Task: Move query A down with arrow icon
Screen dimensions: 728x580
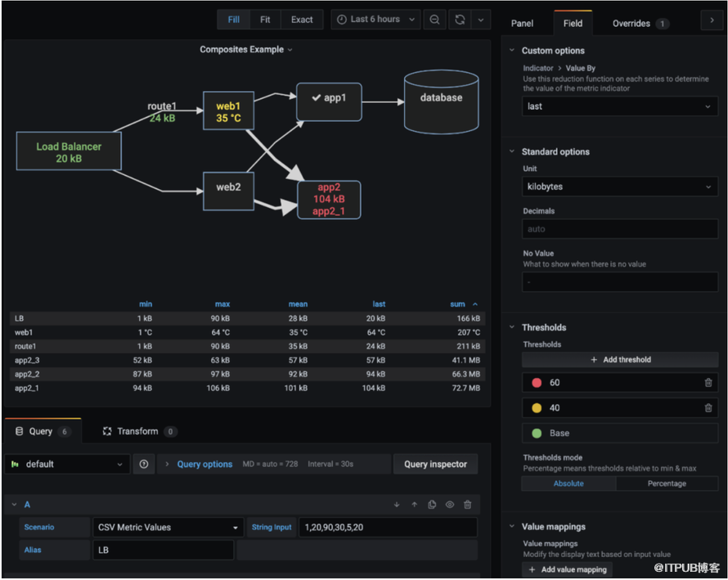Action: [397, 505]
